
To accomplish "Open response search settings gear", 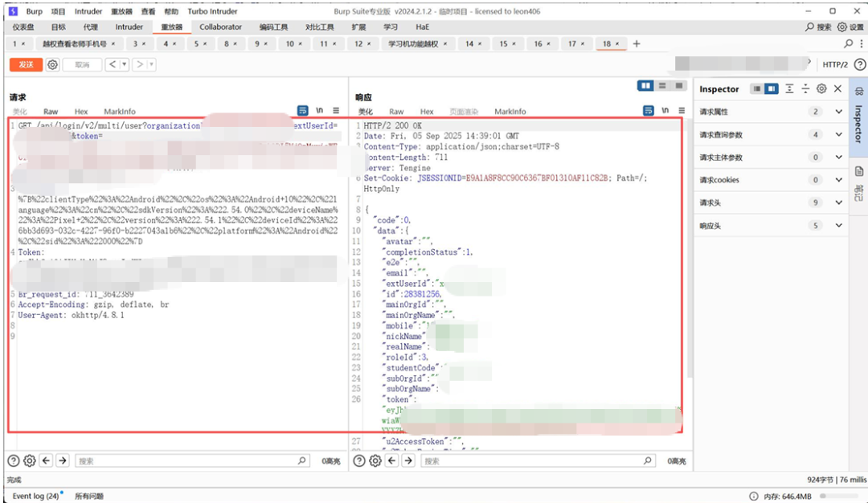I will pos(375,460).
